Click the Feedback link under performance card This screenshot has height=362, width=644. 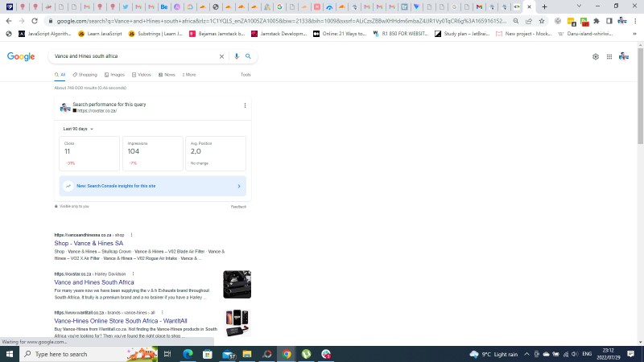(x=238, y=207)
